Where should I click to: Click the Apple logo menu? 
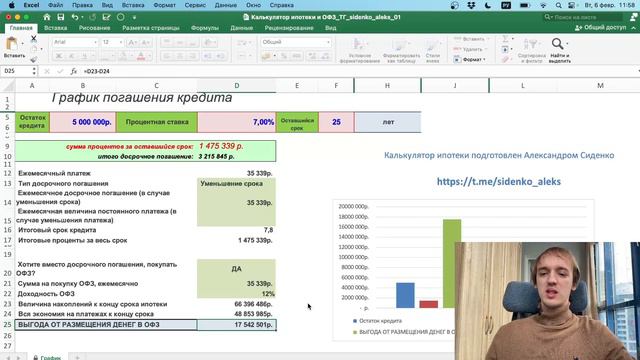[11, 5]
